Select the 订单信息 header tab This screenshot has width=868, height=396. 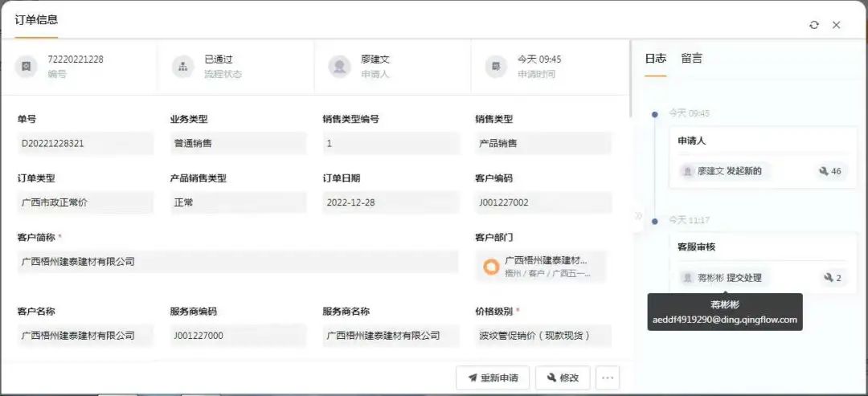pyautogui.click(x=36, y=20)
